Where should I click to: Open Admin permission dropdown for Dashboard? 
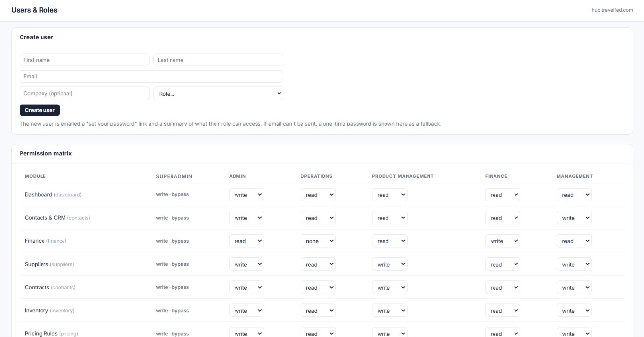tap(247, 195)
